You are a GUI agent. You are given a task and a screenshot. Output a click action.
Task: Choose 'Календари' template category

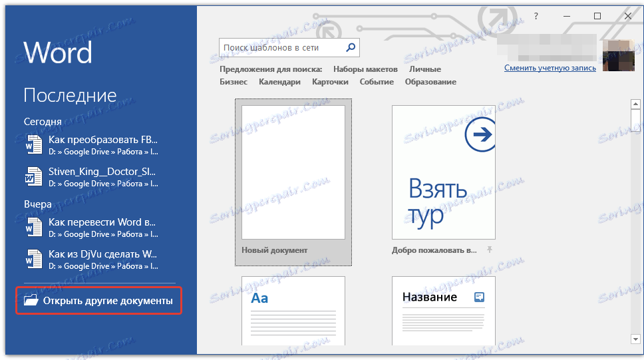tap(279, 82)
